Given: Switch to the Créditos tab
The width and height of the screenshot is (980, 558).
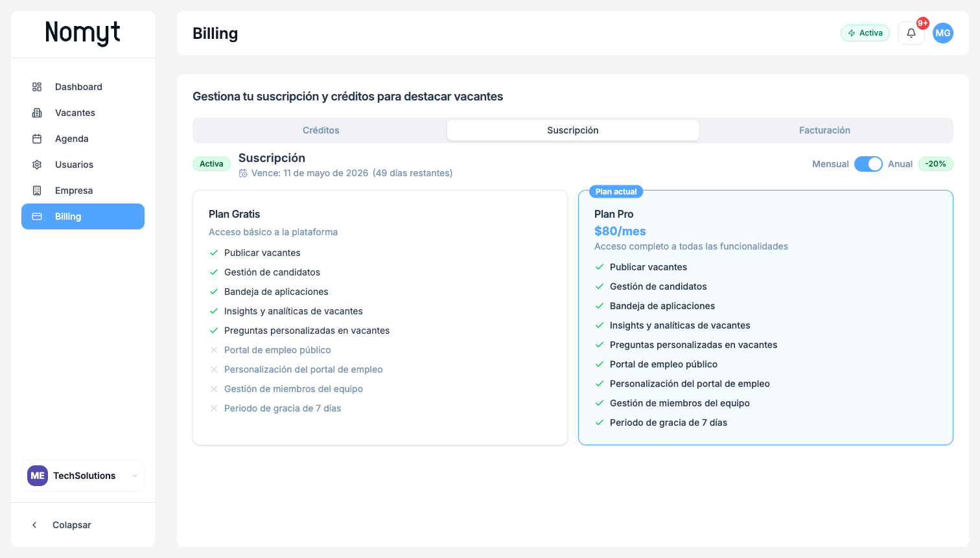Looking at the screenshot, I should coord(321,130).
